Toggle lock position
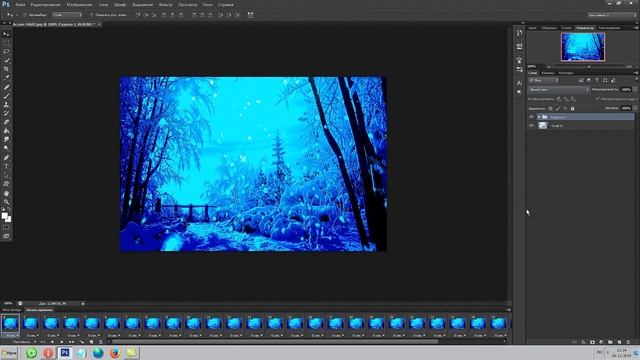The width and height of the screenshot is (640, 360). pyautogui.click(x=565, y=108)
